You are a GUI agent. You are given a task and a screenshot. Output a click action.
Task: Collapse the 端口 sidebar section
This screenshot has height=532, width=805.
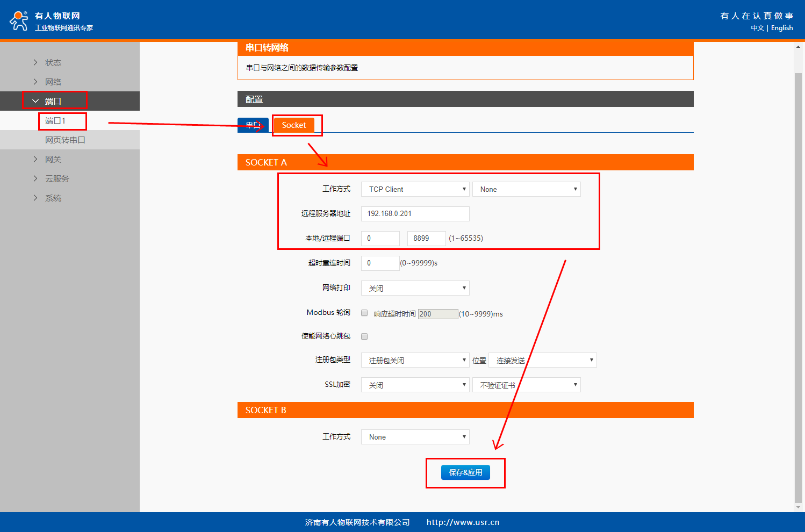tap(53, 101)
